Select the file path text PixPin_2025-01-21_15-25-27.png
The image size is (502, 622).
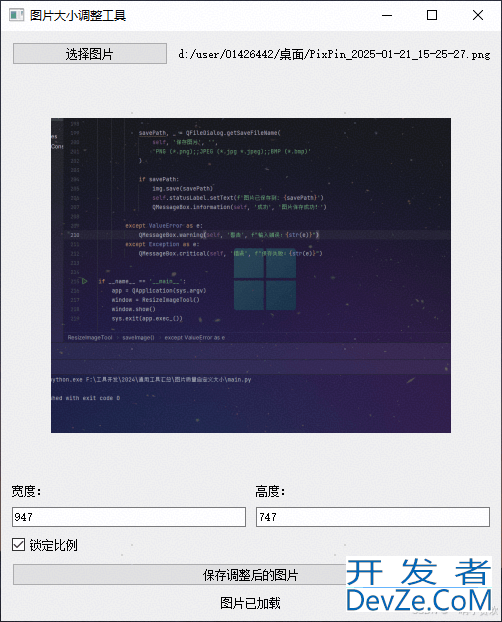pos(399,54)
